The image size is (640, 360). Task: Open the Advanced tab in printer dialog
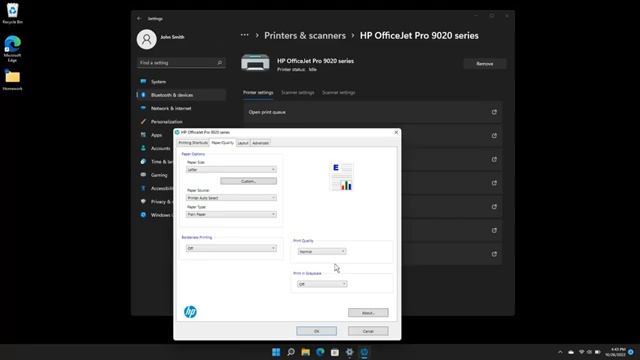tap(260, 143)
